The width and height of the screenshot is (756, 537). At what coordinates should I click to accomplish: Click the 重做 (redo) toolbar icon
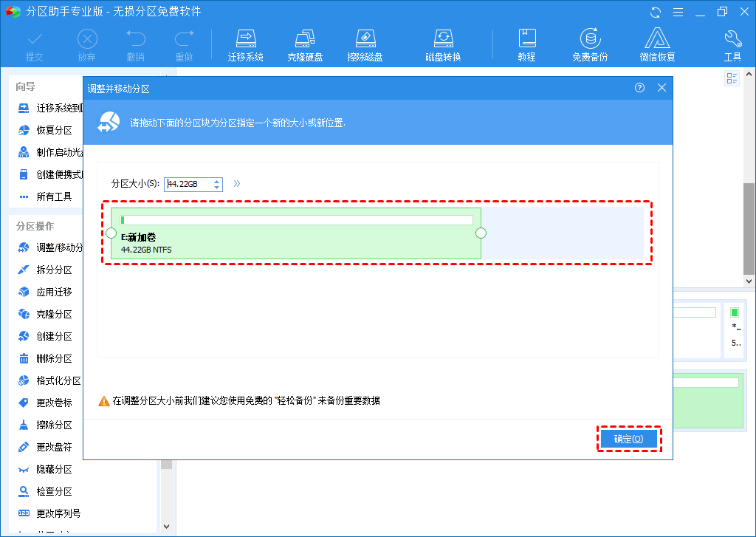184,47
